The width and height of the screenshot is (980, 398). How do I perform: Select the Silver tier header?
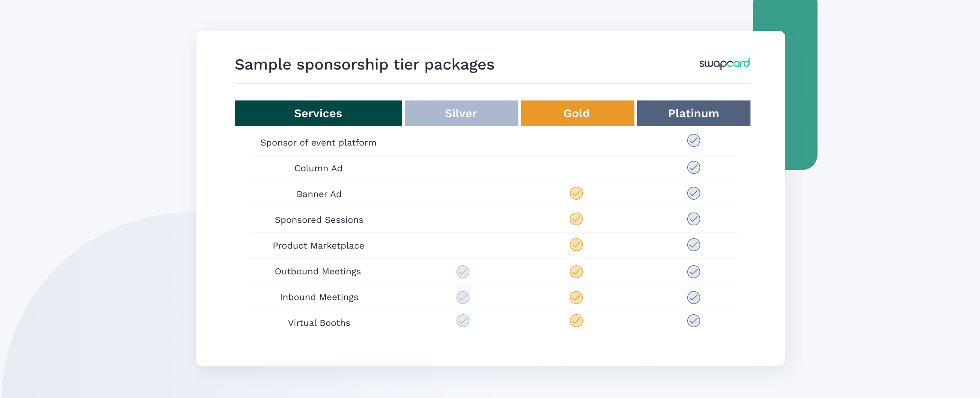pos(462,113)
